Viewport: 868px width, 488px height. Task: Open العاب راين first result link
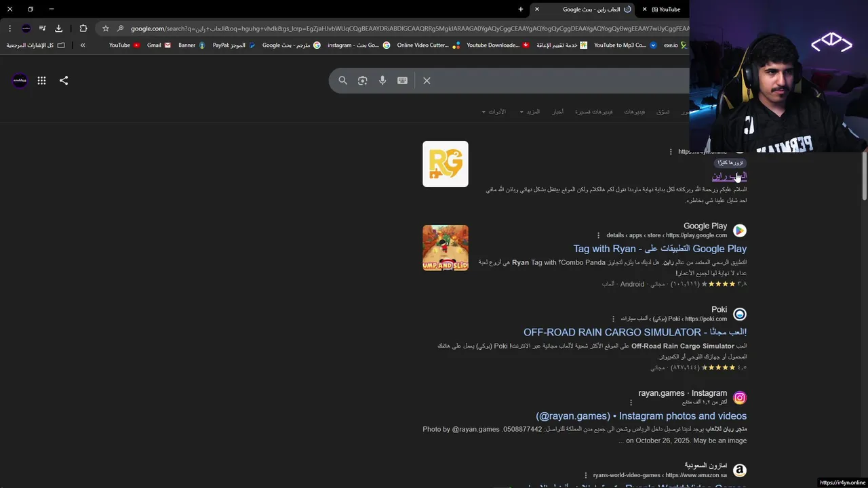coord(729,176)
